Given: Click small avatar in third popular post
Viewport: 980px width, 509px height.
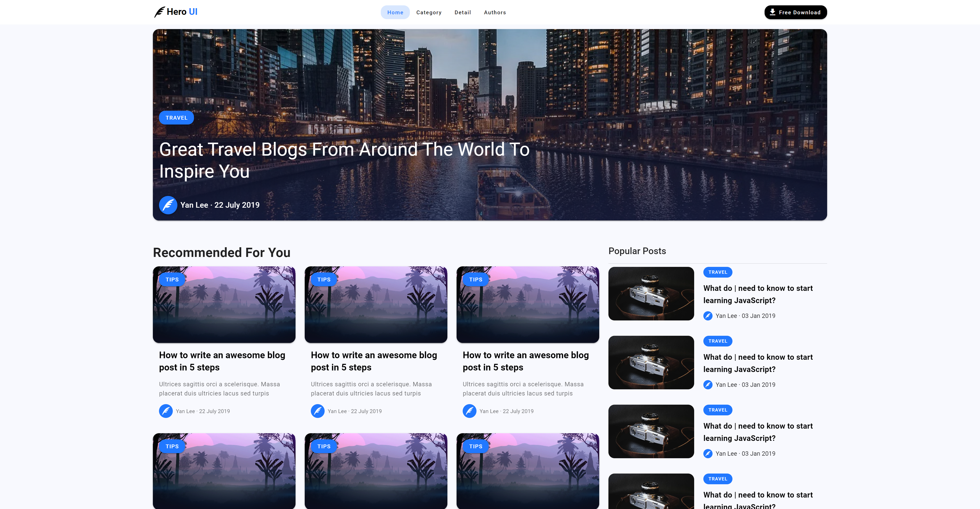Looking at the screenshot, I should point(708,453).
